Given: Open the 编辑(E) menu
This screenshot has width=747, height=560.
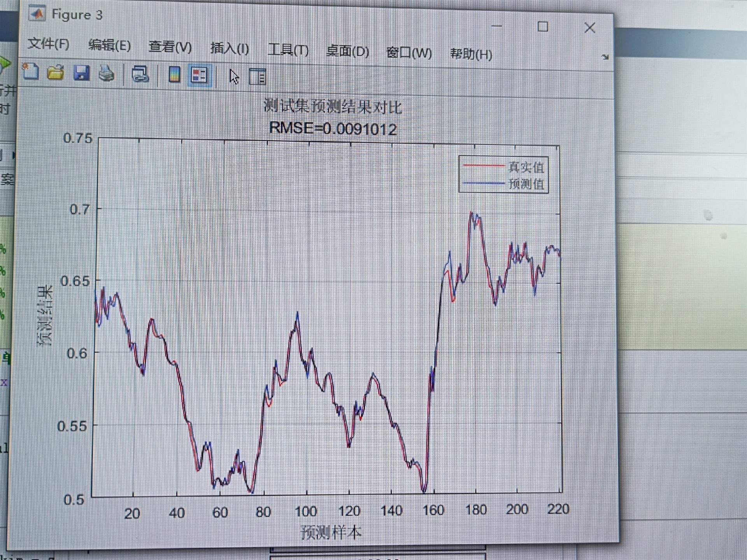Looking at the screenshot, I should click(109, 45).
